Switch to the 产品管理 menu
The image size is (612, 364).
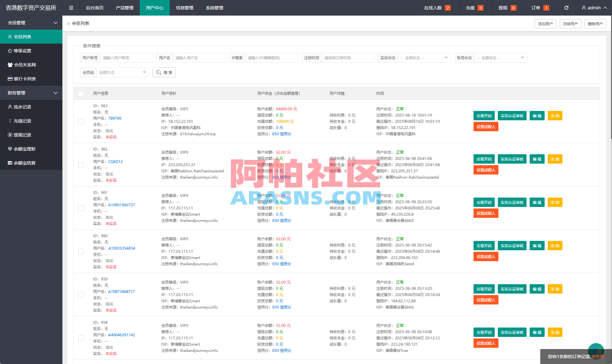pos(124,7)
